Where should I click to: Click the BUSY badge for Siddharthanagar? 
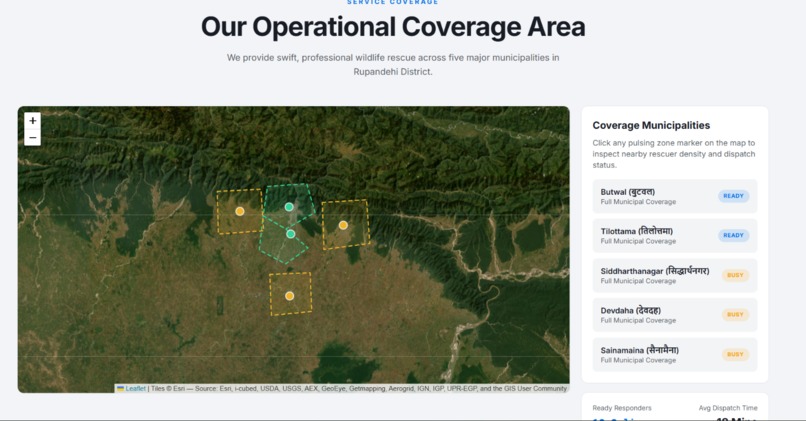click(x=735, y=275)
